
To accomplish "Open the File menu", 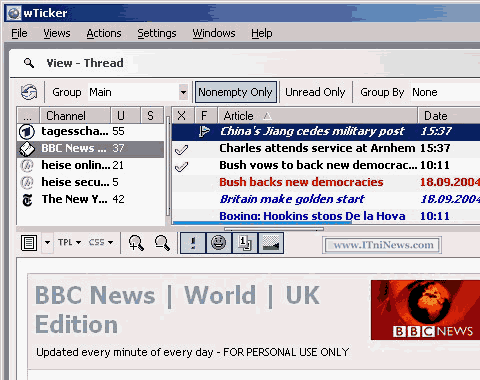I will 19,33.
